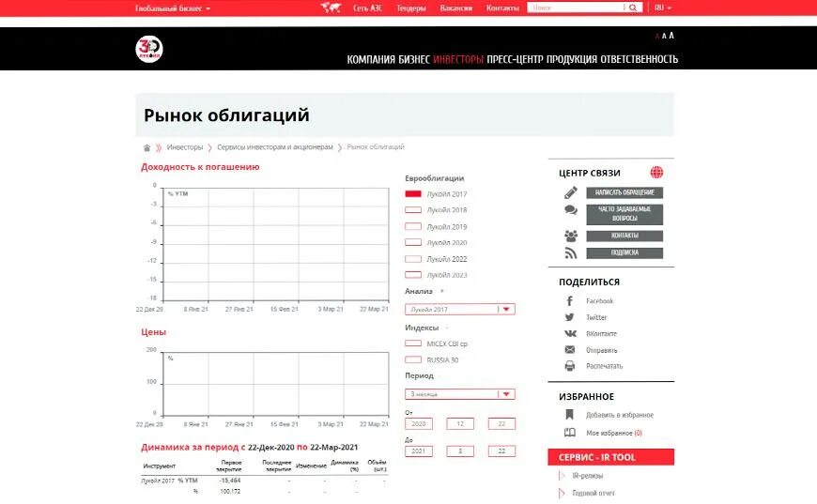Screen dimensions: 817x504
Task: Open the Компания menu
Action: 371,59
